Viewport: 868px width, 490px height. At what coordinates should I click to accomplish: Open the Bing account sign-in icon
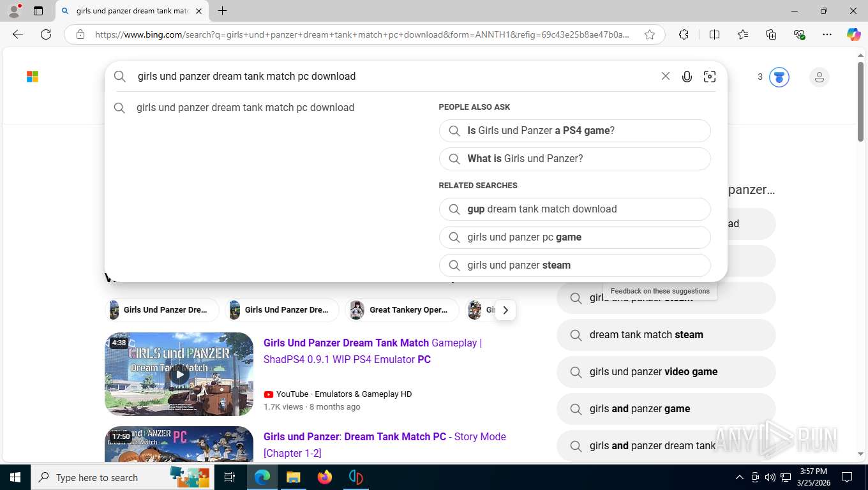819,77
